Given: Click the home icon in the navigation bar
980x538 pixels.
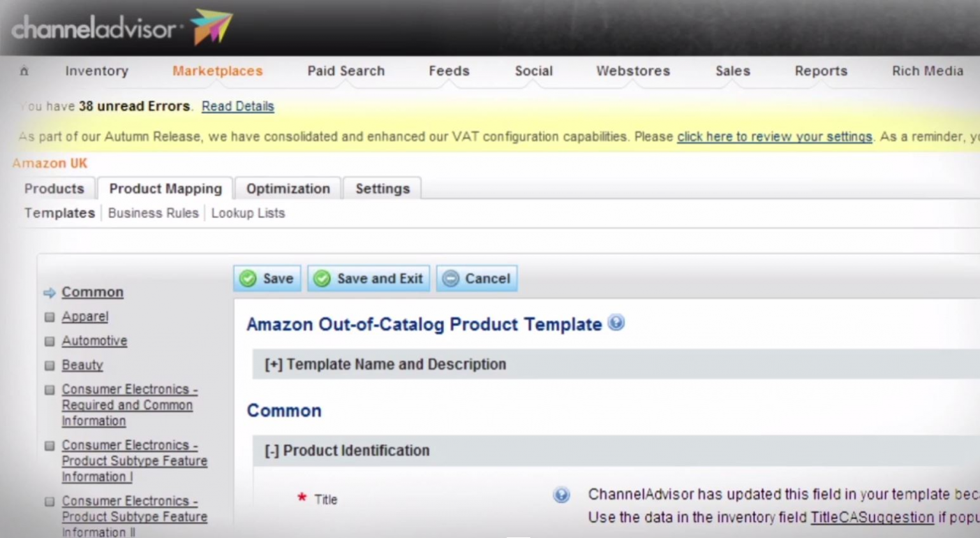Looking at the screenshot, I should click(24, 71).
